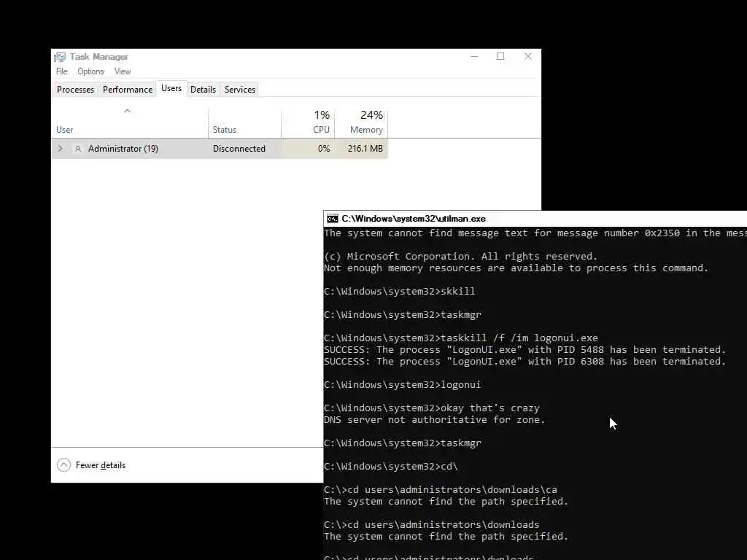Screen dimensions: 747x560
Task: Click the 'cd users\administrators\downloads\ca' line
Action: click(x=440, y=489)
